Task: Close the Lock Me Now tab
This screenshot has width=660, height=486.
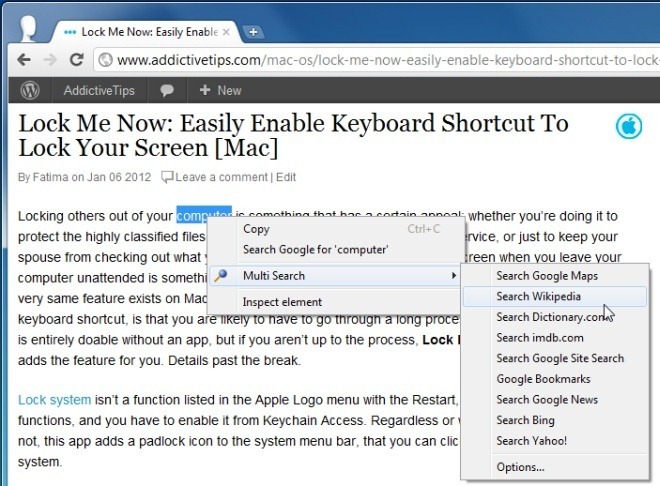Action: coord(226,32)
